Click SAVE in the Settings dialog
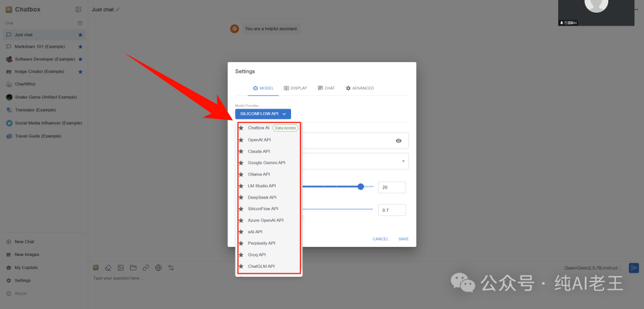 (x=403, y=239)
